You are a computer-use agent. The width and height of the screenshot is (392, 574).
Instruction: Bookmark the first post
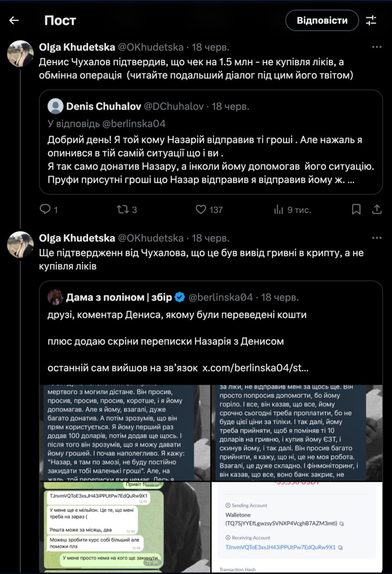(x=356, y=209)
